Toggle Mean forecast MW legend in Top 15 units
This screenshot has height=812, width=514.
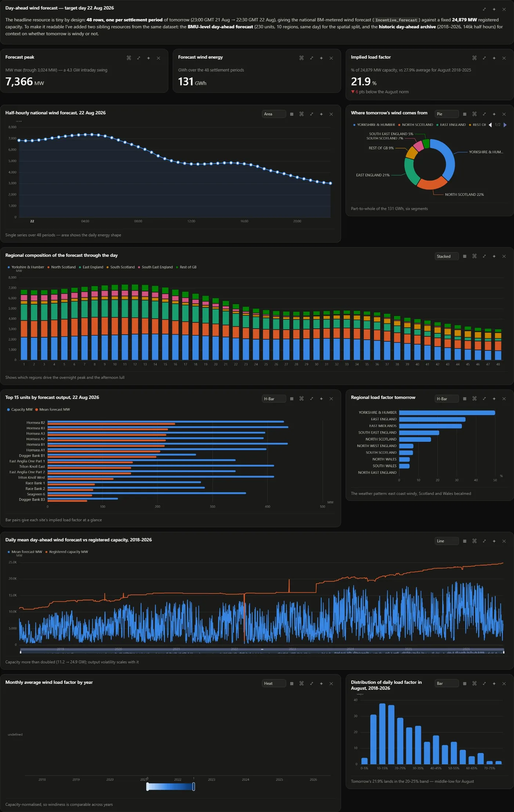(x=53, y=410)
